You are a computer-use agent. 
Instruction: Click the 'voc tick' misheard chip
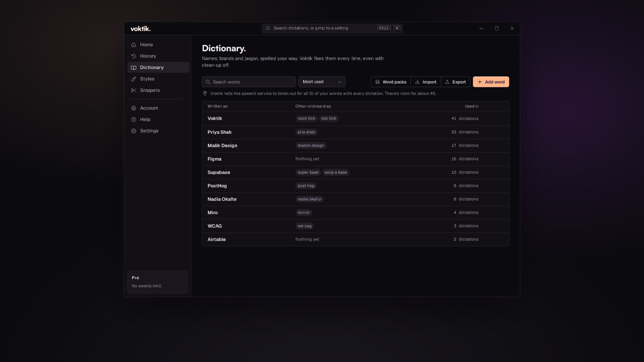coord(329,119)
